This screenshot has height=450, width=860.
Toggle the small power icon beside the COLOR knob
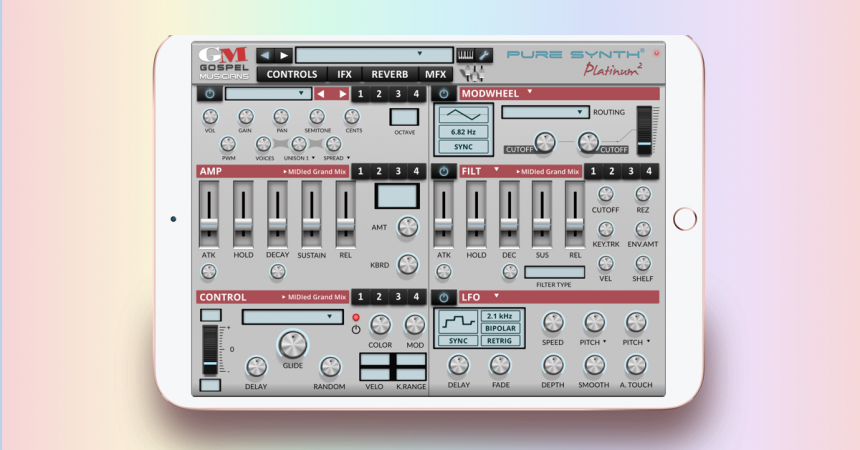click(x=356, y=330)
